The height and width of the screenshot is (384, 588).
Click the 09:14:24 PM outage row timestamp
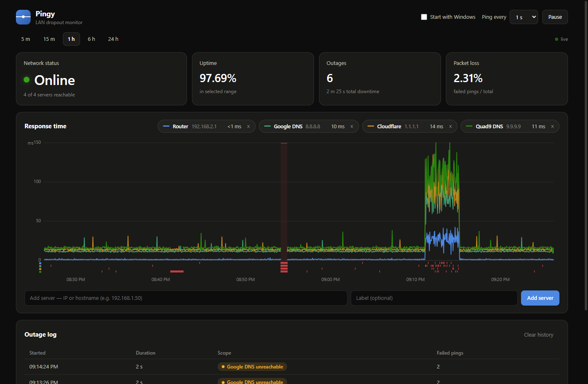point(44,367)
